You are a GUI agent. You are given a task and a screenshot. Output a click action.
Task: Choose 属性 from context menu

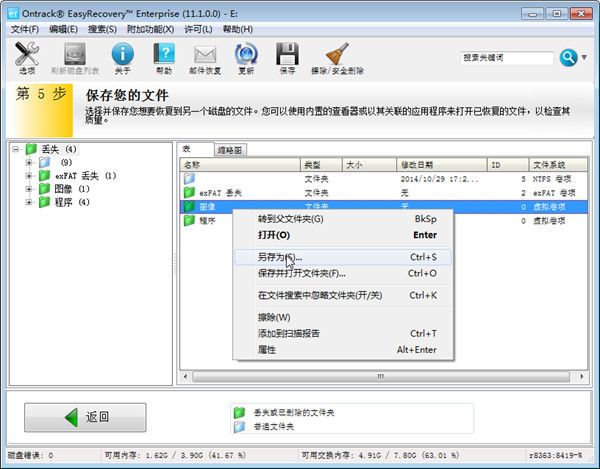343,350
